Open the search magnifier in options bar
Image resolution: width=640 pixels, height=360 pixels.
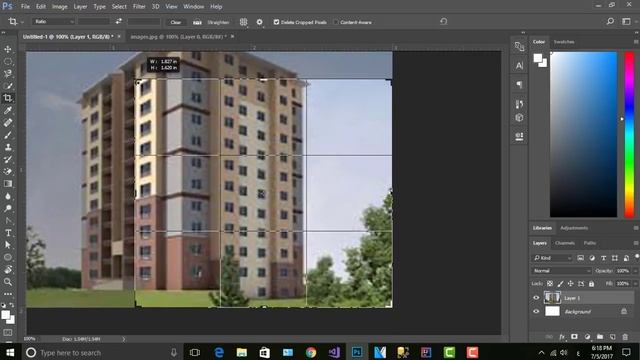click(610, 21)
